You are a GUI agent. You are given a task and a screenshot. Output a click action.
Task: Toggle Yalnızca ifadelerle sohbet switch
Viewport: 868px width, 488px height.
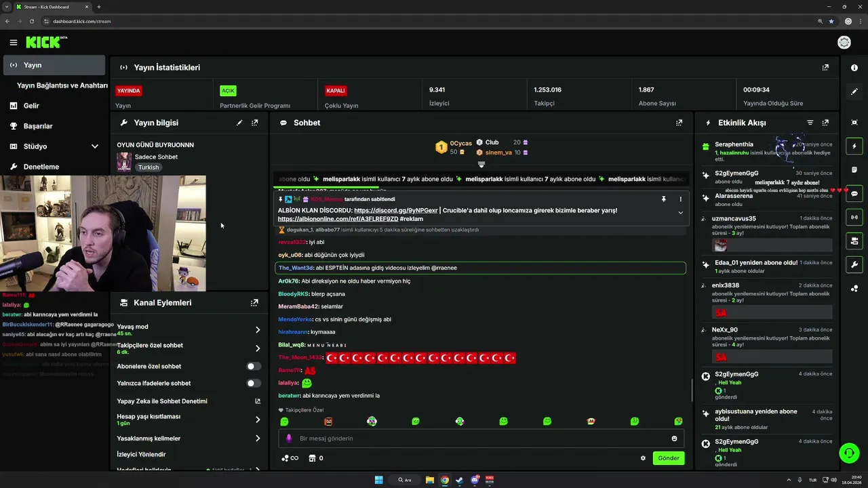254,383
